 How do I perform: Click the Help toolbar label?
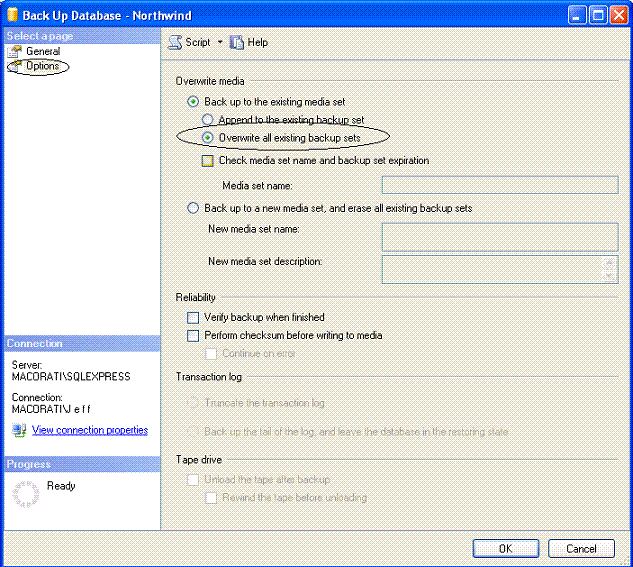[258, 42]
